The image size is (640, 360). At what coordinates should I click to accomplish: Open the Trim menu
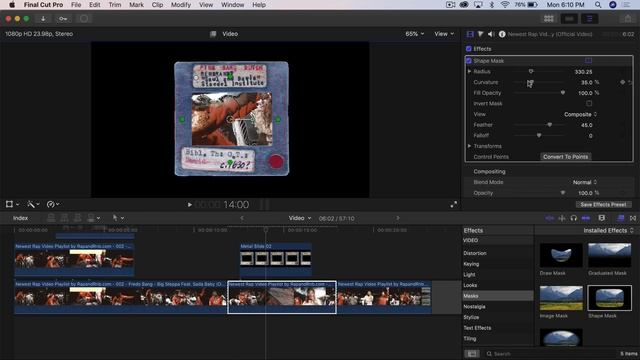115,5
